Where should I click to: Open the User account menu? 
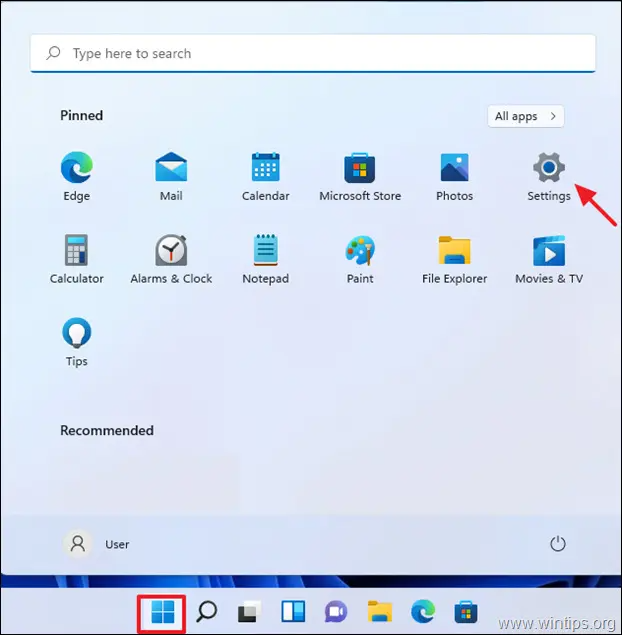pyautogui.click(x=96, y=544)
